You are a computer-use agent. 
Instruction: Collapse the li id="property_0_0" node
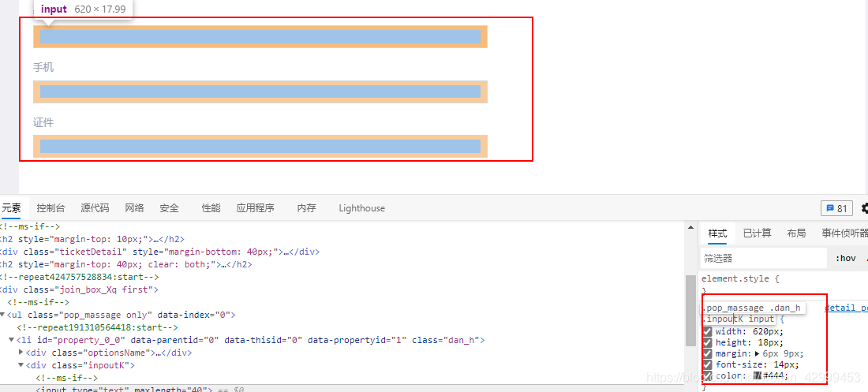pyautogui.click(x=12, y=340)
